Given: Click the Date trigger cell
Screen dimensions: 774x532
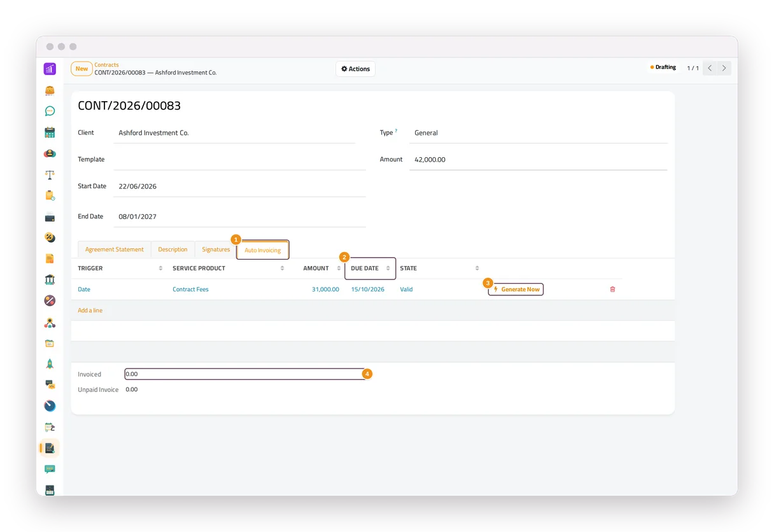Looking at the screenshot, I should point(118,290).
